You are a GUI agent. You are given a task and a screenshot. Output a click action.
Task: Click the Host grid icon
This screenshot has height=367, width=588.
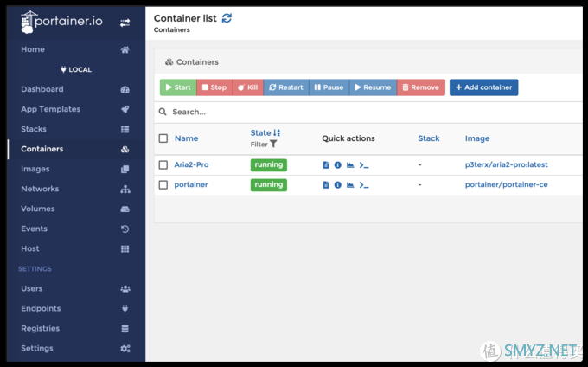125,248
